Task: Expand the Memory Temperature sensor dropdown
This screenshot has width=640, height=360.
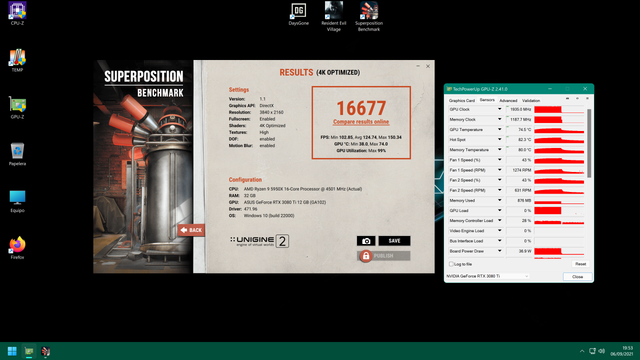Action: [x=499, y=150]
